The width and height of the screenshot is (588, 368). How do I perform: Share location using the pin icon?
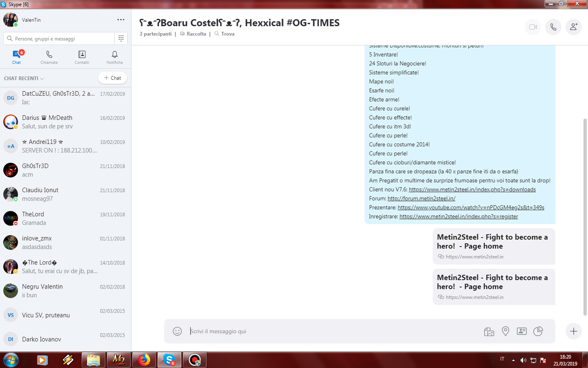[x=505, y=331]
